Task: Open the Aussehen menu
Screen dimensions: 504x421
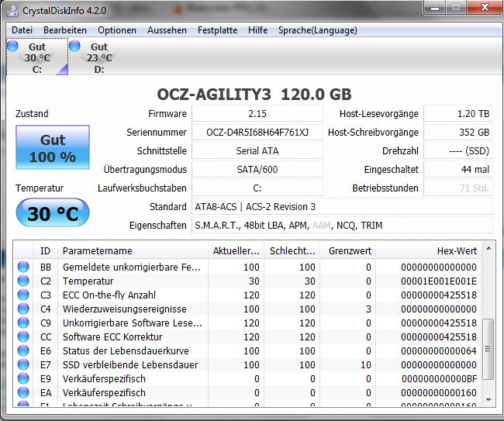Action: click(x=167, y=30)
